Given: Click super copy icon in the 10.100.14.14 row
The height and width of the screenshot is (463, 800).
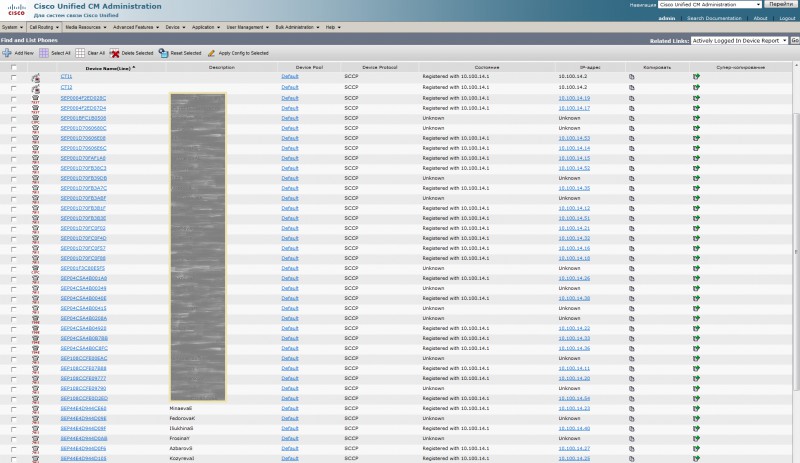Looking at the screenshot, I should click(696, 148).
